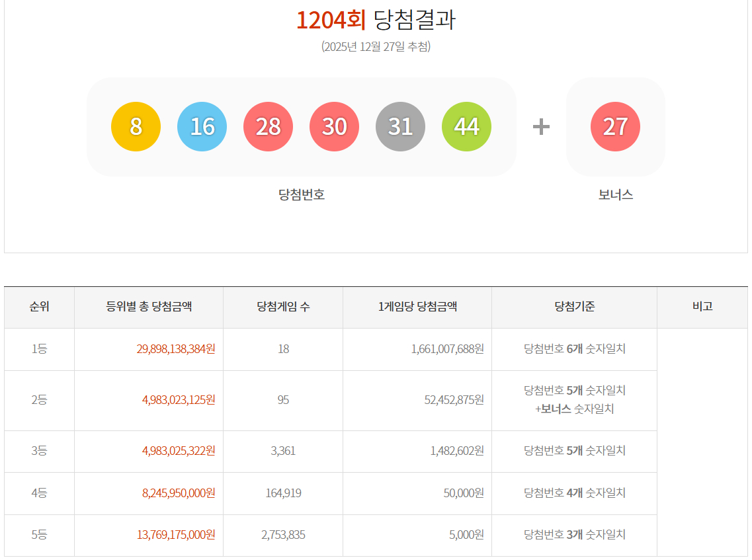
Task: Click the green number 44 ball
Action: [466, 126]
